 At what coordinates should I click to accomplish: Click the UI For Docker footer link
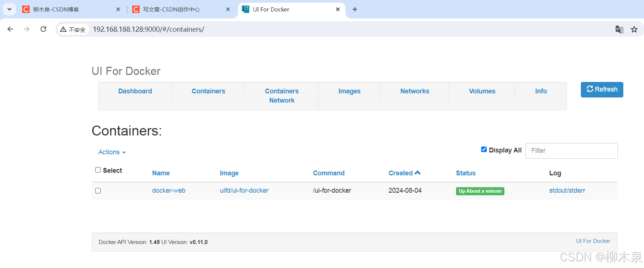pyautogui.click(x=593, y=241)
